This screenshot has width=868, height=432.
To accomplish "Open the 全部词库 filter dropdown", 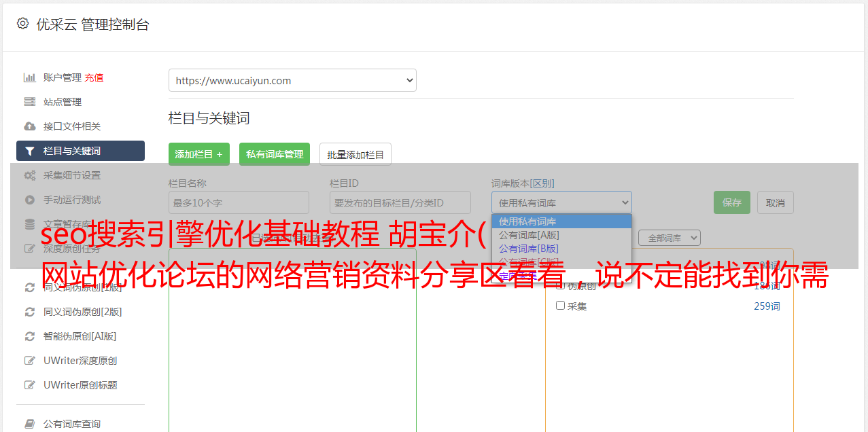I will coord(670,238).
